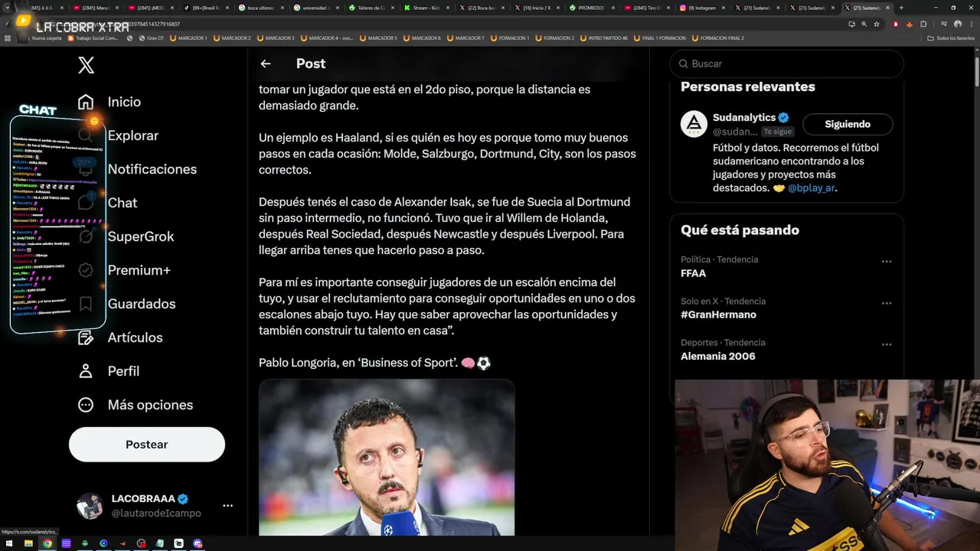Viewport: 980px width, 551px height.
Task: Click the Inicio house icon
Action: pyautogui.click(x=86, y=102)
